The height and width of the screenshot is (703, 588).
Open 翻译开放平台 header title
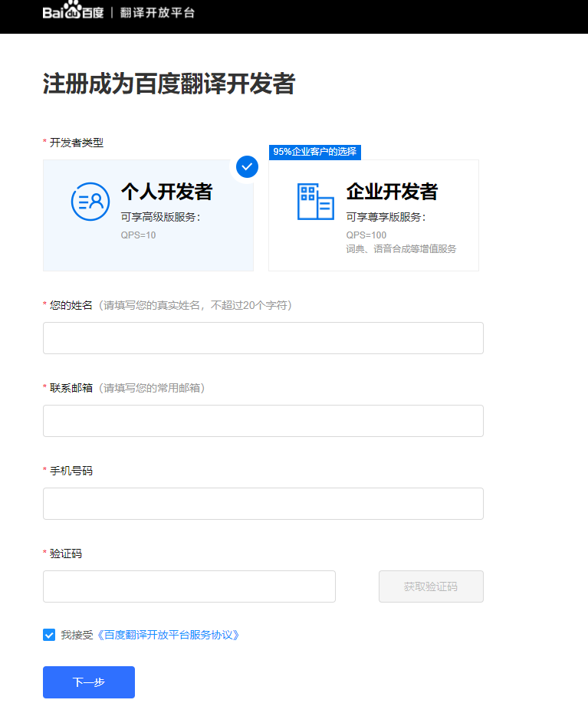(157, 13)
